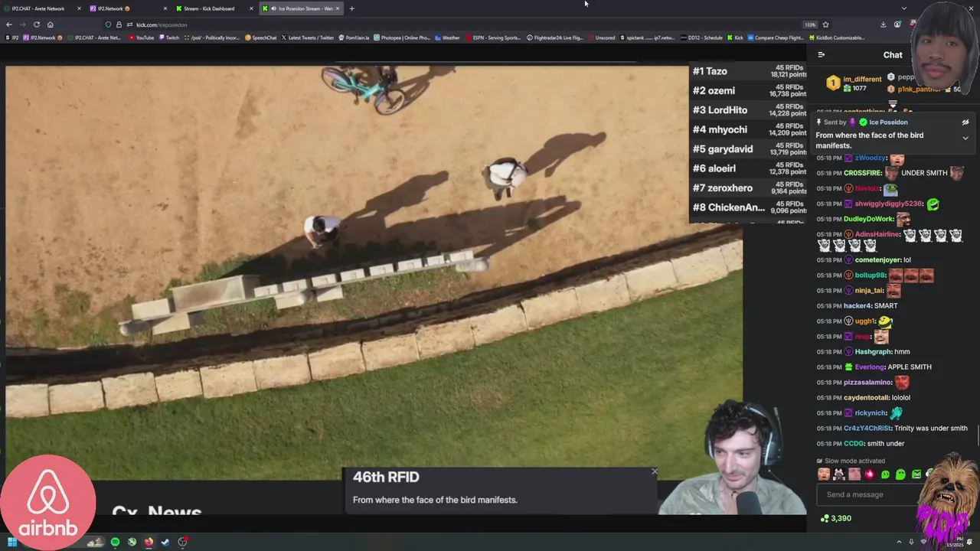
Task: Open the Twitch bookmark
Action: point(168,37)
